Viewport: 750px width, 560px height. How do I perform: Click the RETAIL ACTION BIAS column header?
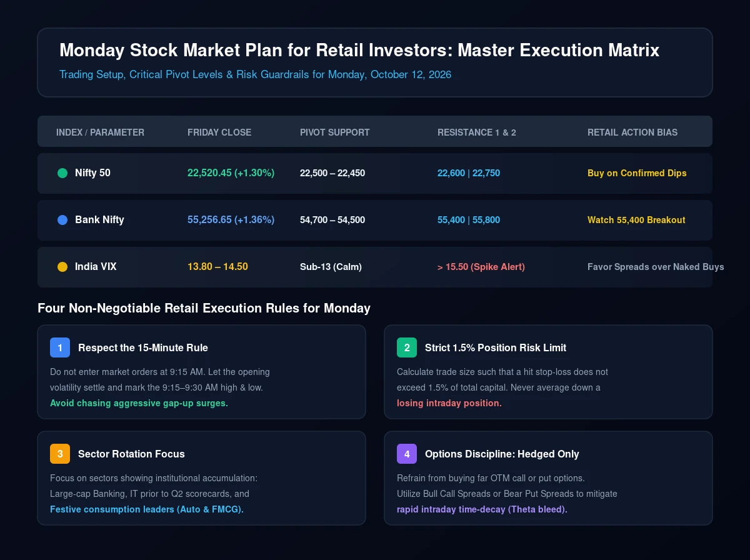tap(632, 132)
